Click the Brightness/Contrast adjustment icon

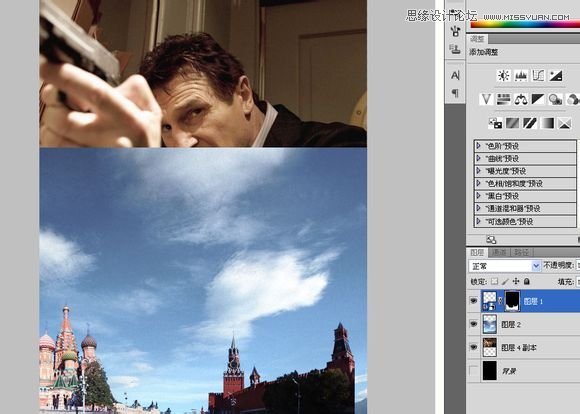coord(503,75)
